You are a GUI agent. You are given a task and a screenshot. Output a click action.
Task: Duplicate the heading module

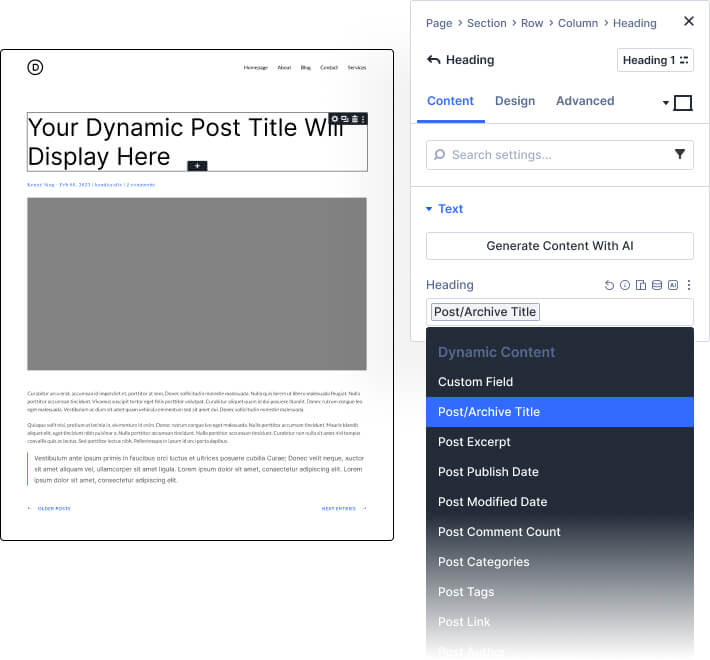point(345,119)
